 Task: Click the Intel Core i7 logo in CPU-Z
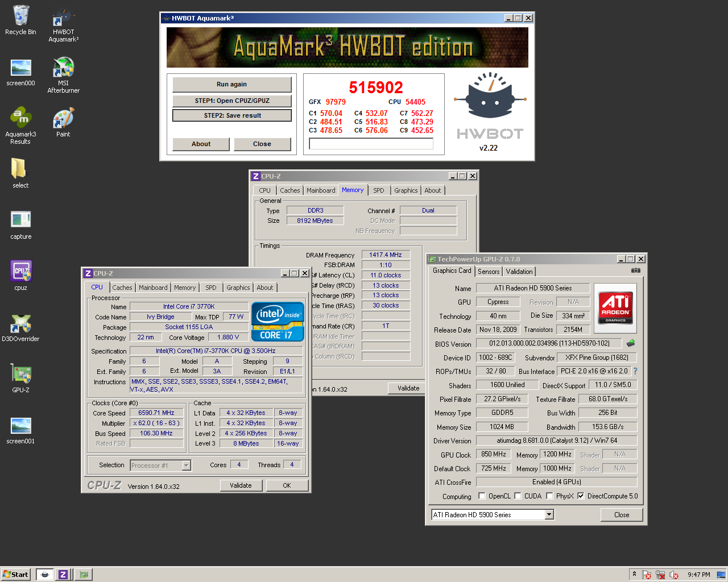[278, 322]
